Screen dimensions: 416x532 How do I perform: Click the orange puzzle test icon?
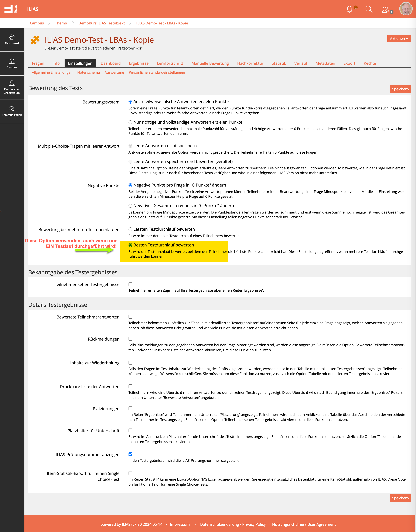coord(35,40)
